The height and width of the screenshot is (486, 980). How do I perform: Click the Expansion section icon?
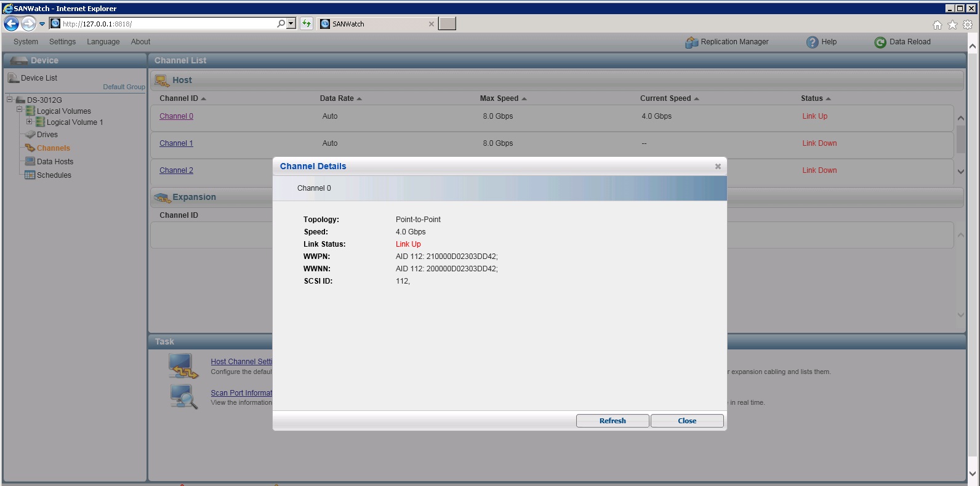(162, 197)
